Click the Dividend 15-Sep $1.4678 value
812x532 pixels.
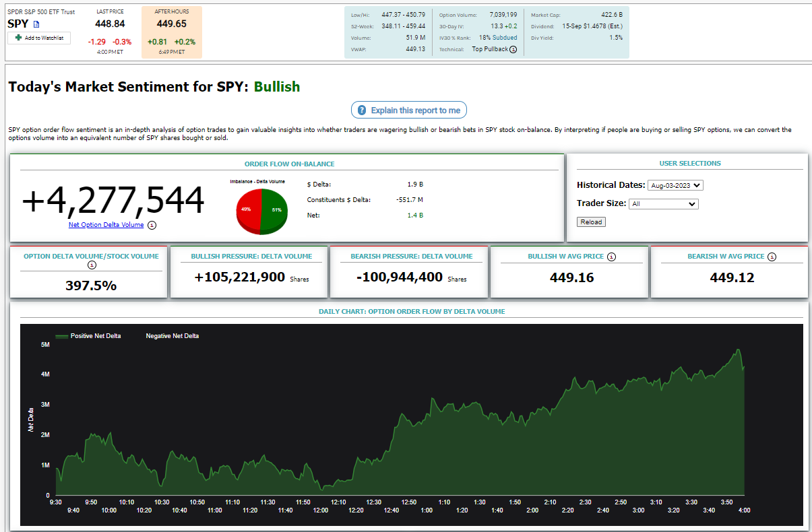coord(593,26)
